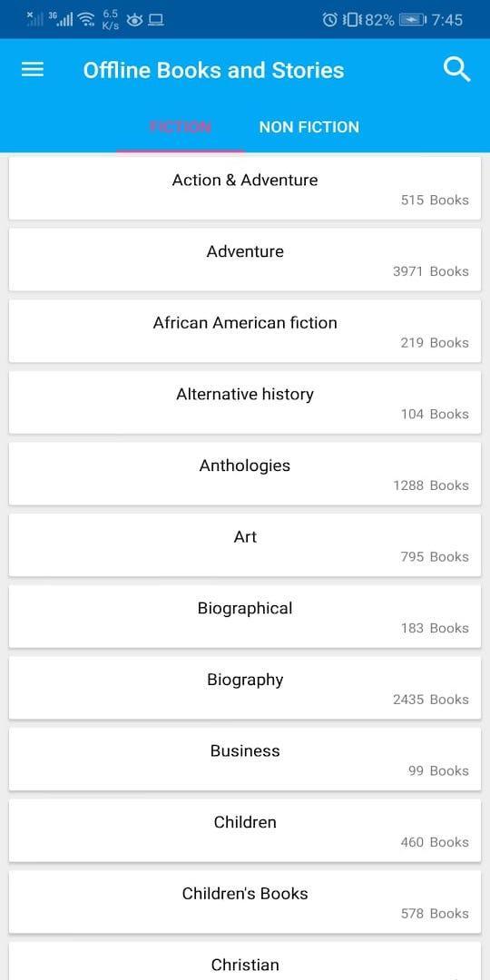Select the Biographical category
The image size is (490, 980).
pos(245,615)
